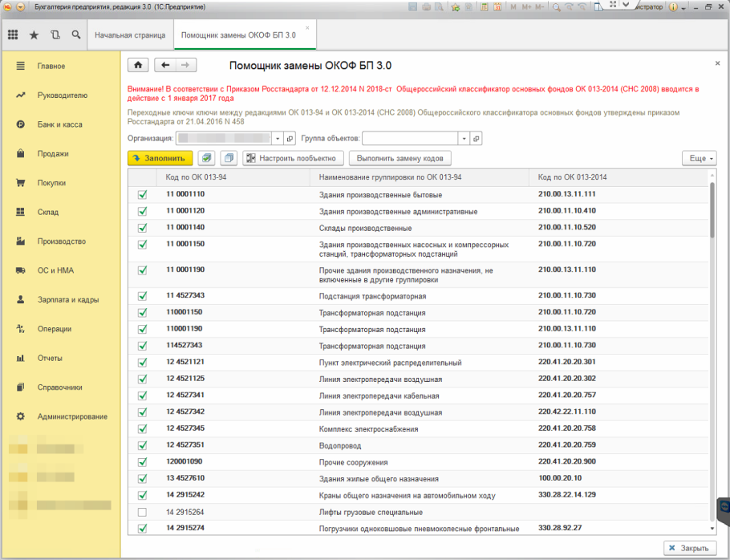Click the uncheck all rows icon
730x560 pixels.
(229, 159)
